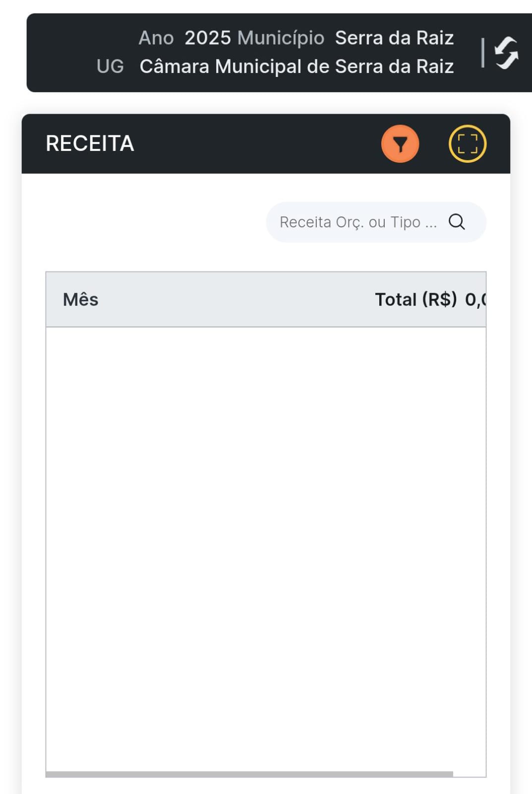Click the Serra da Raiz município value
Screen dimensions: 532x794
tap(394, 38)
